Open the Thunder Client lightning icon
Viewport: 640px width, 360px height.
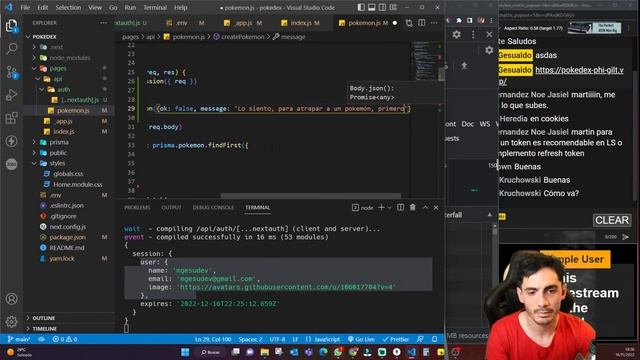tap(11, 141)
